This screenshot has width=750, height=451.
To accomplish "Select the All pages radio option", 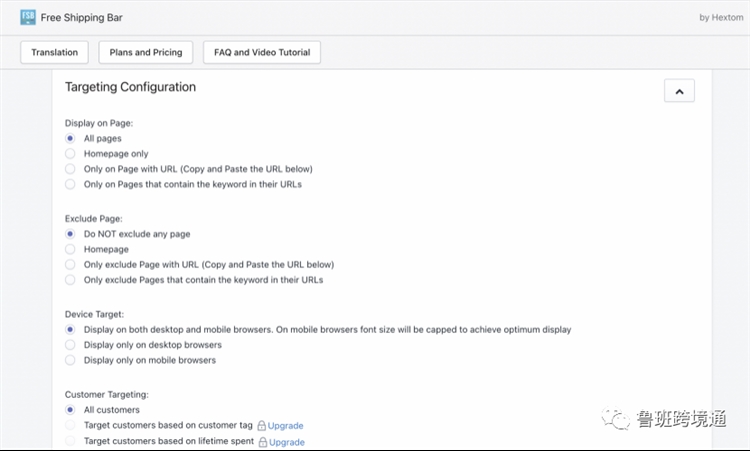I will [x=70, y=139].
